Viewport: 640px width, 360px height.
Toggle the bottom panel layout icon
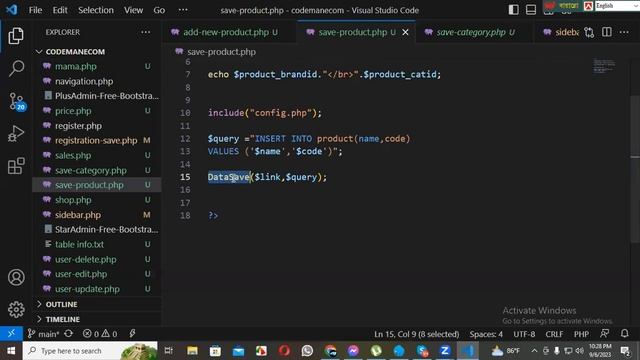tap(531, 10)
